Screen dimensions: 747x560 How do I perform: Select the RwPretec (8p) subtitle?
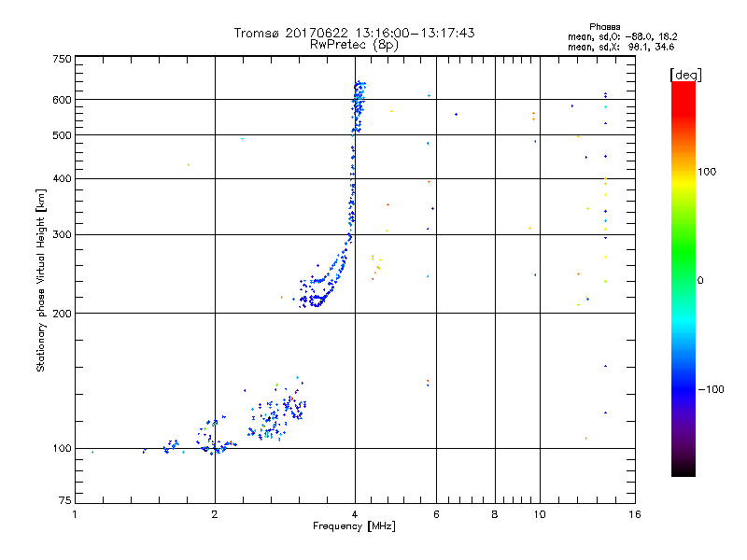[x=354, y=44]
